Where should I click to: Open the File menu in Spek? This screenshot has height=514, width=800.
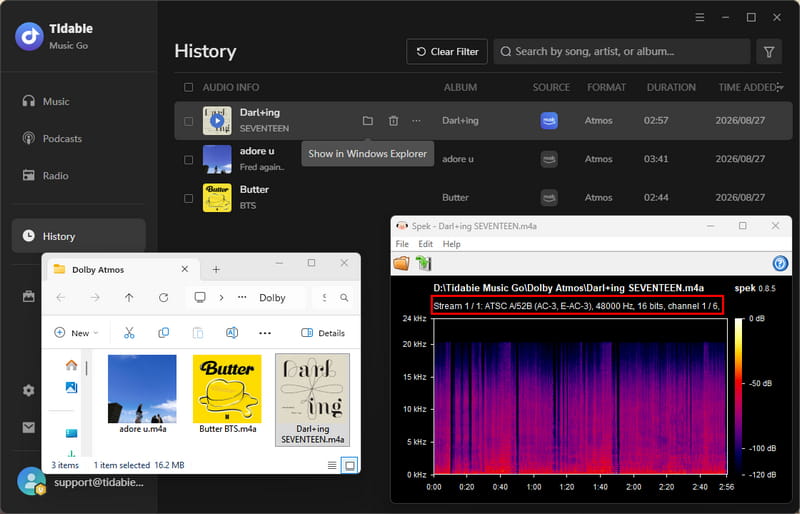pos(402,244)
